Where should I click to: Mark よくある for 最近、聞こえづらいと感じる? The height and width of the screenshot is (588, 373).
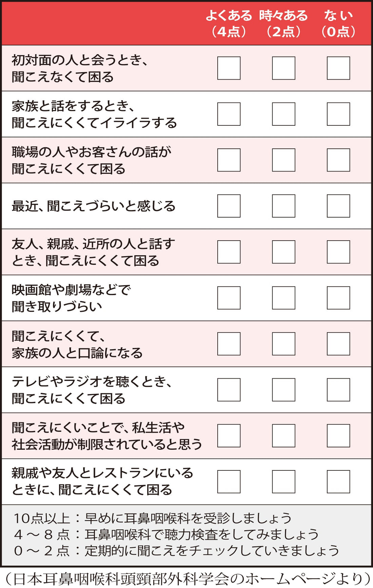click(229, 206)
